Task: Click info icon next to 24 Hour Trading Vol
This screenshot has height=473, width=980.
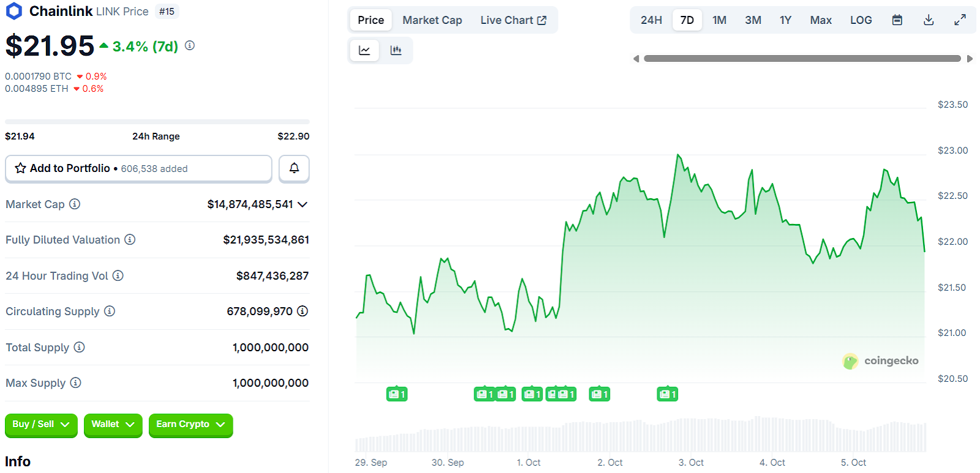Action: [118, 275]
